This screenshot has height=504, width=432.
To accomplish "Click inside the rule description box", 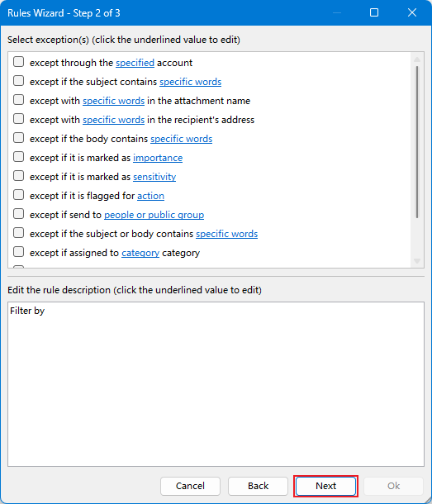I will click(x=216, y=384).
